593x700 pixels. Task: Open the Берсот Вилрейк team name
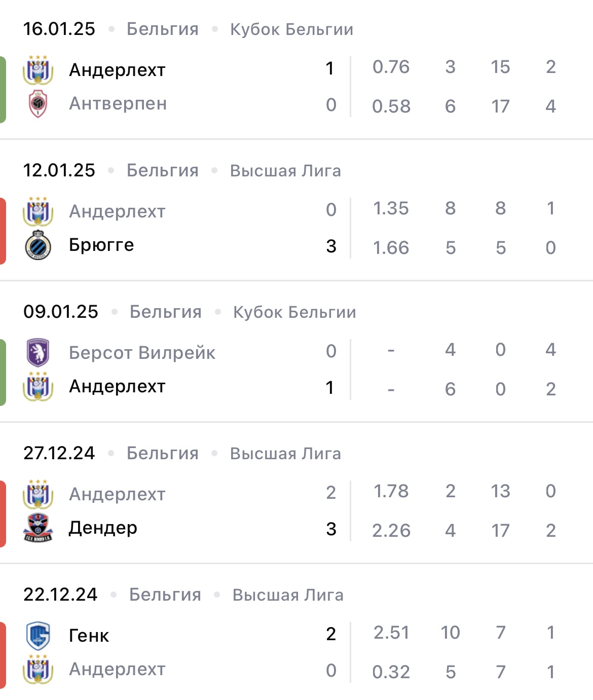[142, 353]
